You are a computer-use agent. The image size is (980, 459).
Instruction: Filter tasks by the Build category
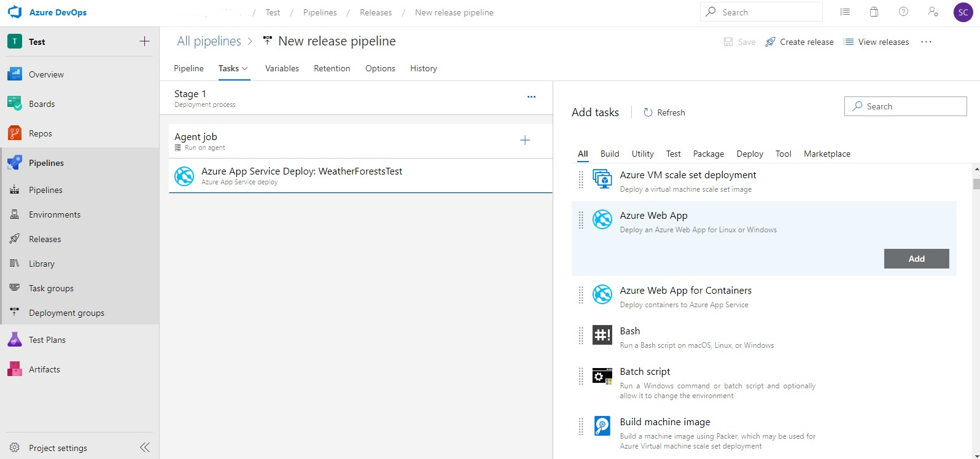tap(610, 154)
